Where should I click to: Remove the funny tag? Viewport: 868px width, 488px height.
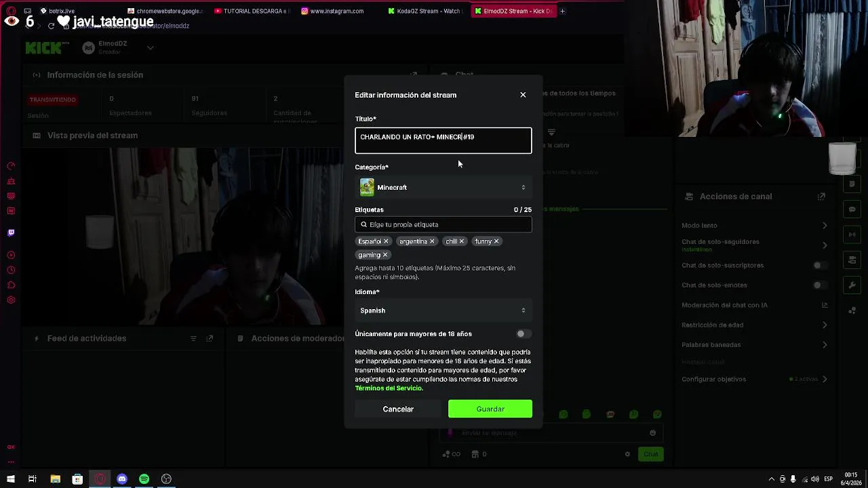tap(496, 241)
